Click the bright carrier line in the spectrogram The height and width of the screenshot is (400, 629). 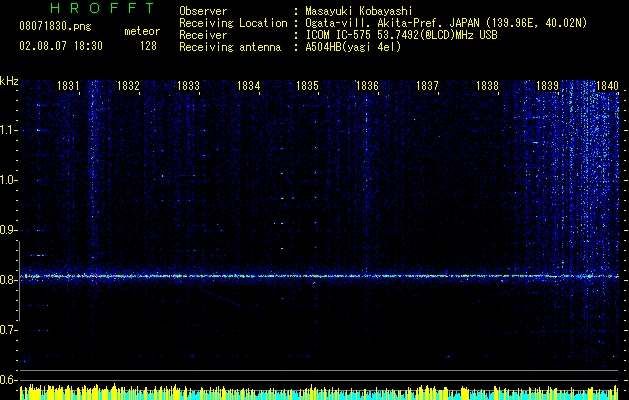319,276
